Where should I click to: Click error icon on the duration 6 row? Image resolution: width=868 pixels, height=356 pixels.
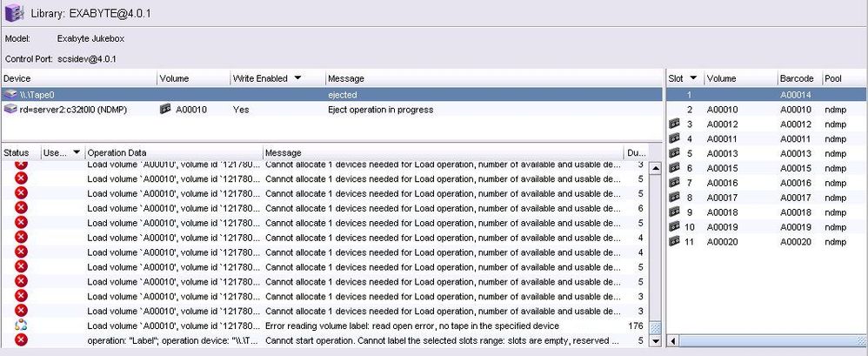pos(21,208)
